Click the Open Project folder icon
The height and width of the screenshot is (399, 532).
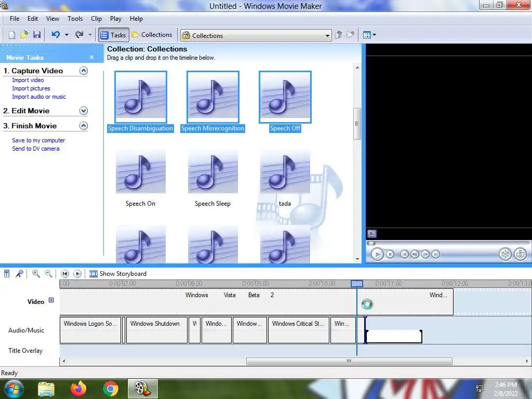(24, 35)
